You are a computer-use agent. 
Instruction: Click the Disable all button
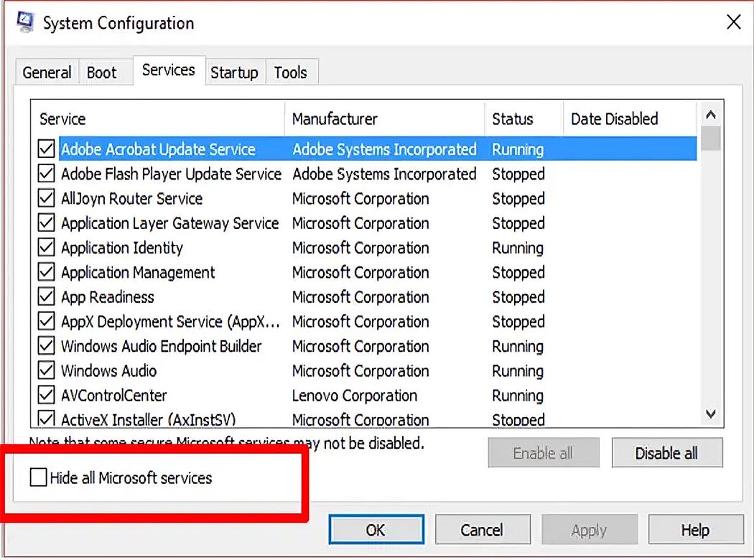click(666, 453)
